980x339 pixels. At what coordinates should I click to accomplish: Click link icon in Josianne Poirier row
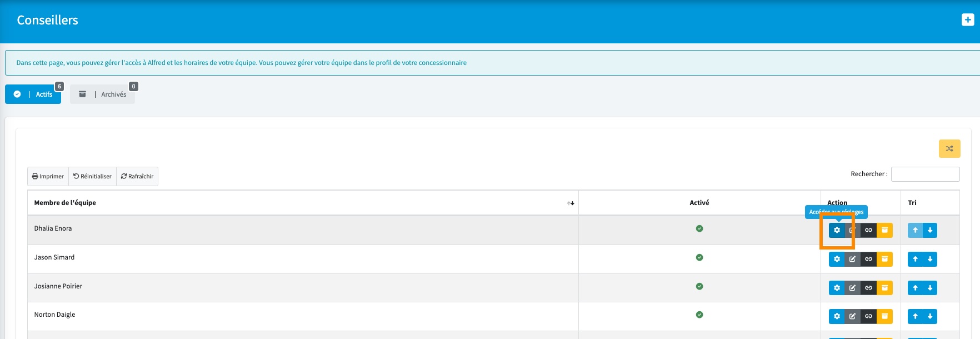pyautogui.click(x=868, y=288)
